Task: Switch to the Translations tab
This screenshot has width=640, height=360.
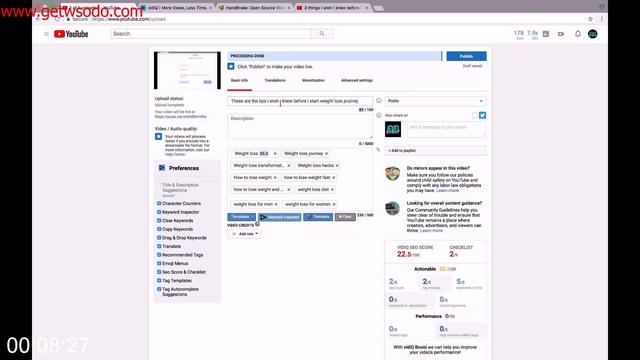Action: pyautogui.click(x=275, y=80)
